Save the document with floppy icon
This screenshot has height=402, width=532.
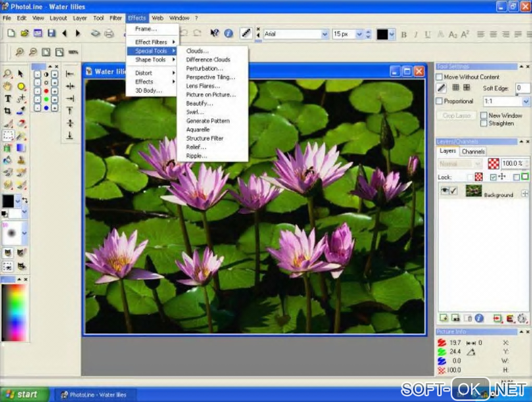[x=51, y=33]
